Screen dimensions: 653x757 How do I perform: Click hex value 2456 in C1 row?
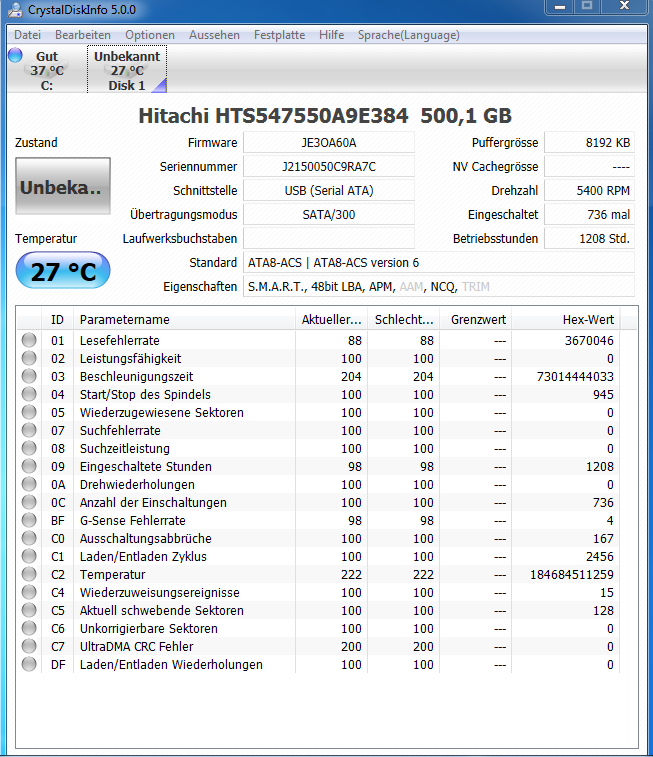599,557
